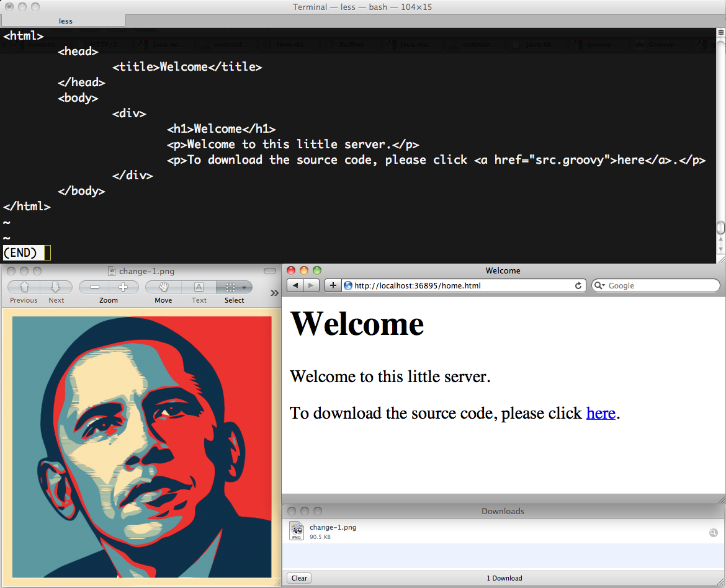Add a bookmark with the plus button
The image size is (726, 588).
tap(333, 285)
